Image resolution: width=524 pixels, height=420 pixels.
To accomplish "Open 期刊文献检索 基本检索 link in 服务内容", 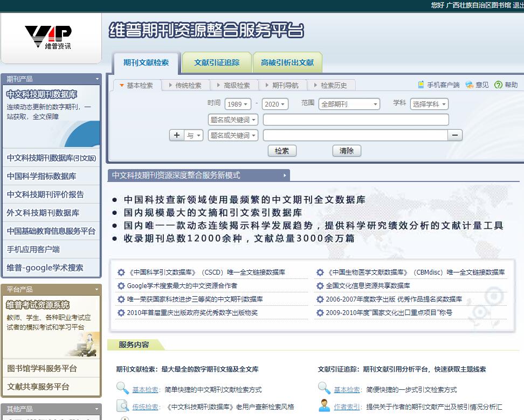I will pos(146,390).
